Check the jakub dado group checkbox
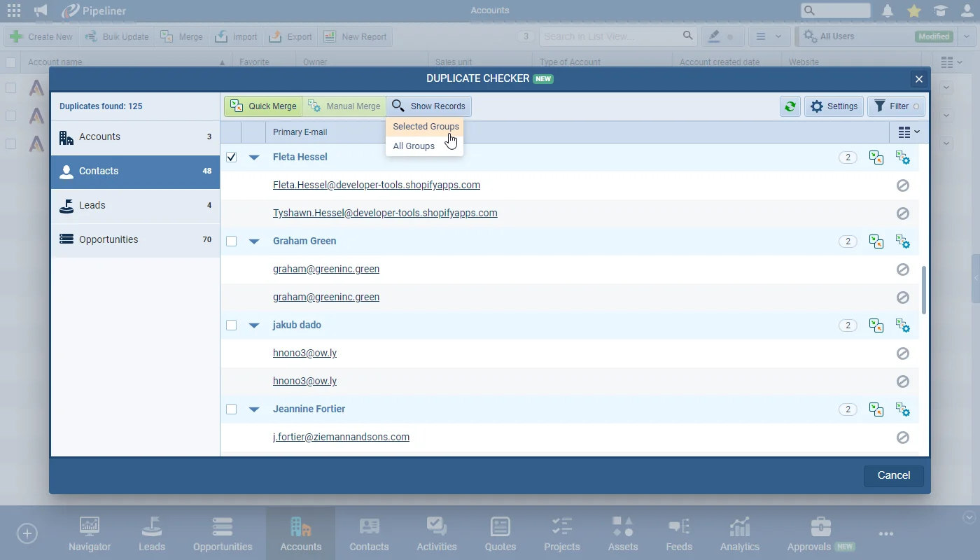The height and width of the screenshot is (560, 980). tap(232, 325)
